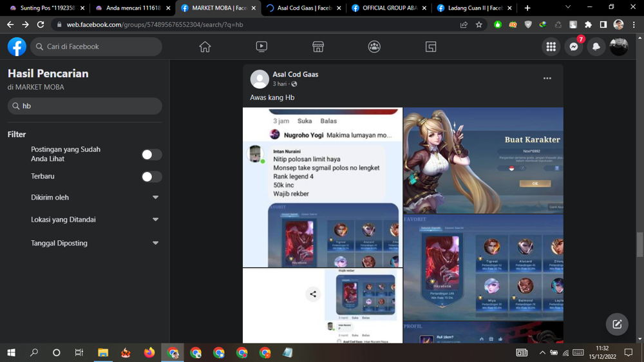Expand the Lokasi yang Ditandai dropdown
The image size is (644, 362).
tap(95, 220)
